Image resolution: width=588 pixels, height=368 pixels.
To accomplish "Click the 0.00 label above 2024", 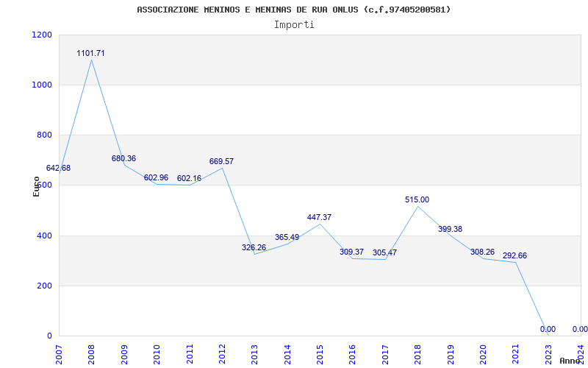I will tap(580, 329).
